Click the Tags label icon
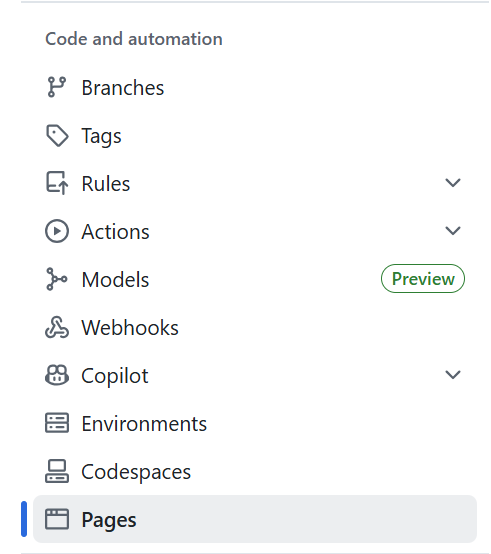491x554 pixels. [x=57, y=135]
